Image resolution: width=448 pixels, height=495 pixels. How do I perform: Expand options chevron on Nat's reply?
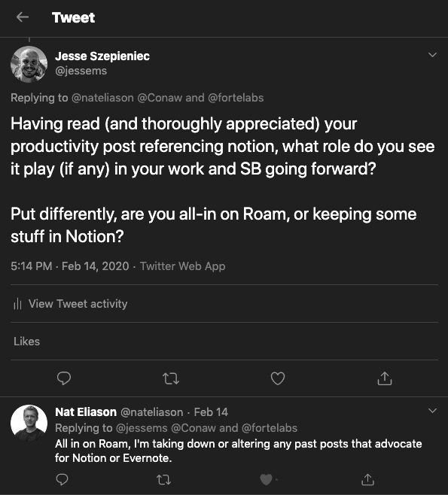pos(432,411)
